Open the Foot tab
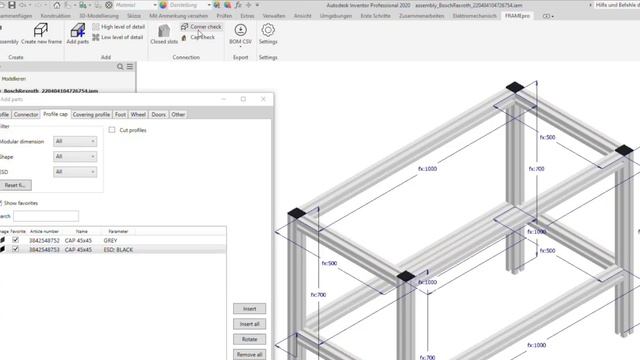 [x=120, y=115]
